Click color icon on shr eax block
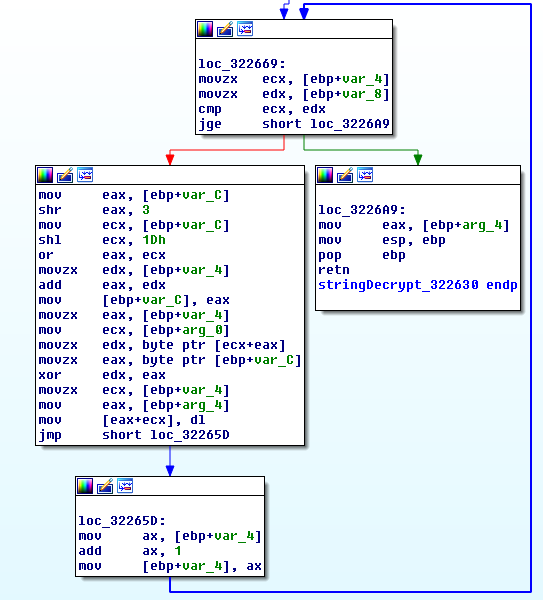The image size is (543, 600). (x=45, y=175)
